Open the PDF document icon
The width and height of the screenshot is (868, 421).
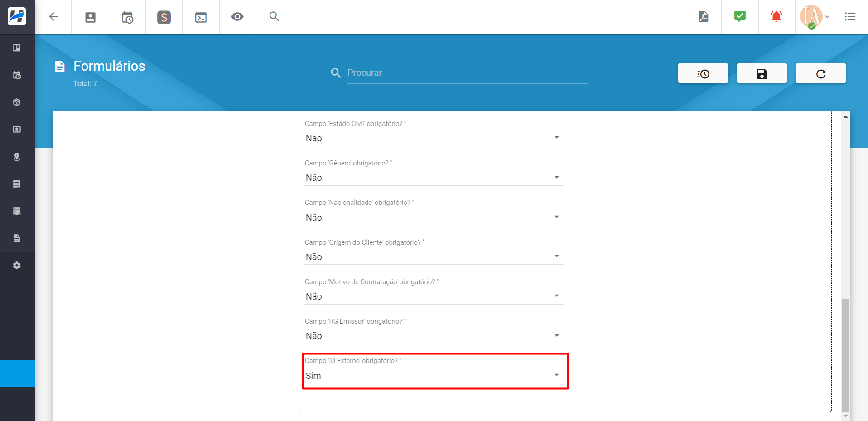pos(704,17)
